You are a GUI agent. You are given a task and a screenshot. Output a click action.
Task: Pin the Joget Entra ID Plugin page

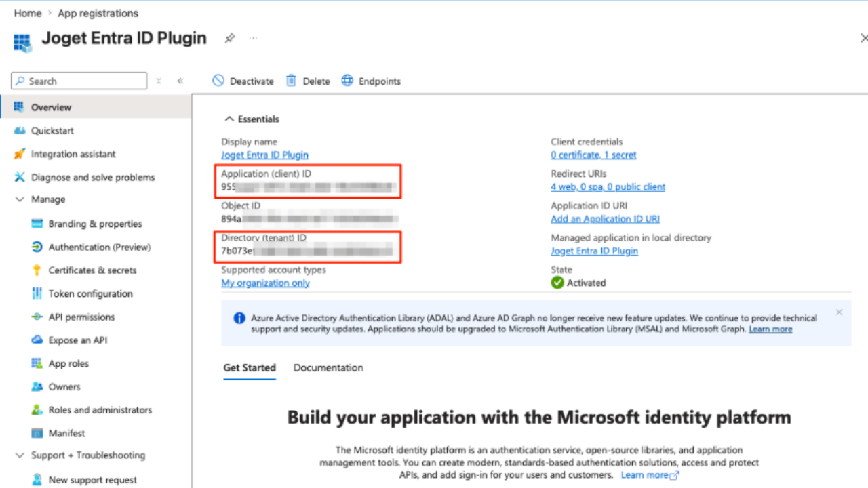230,39
